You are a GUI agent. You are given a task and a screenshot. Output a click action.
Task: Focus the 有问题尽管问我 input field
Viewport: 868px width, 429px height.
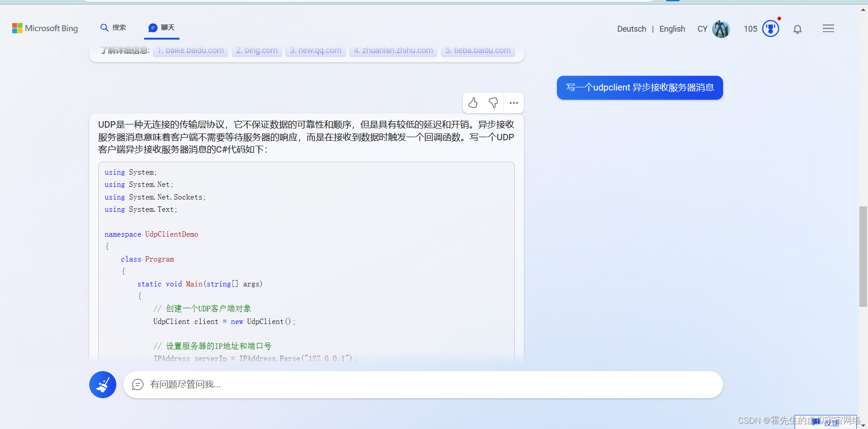pyautogui.click(x=423, y=385)
